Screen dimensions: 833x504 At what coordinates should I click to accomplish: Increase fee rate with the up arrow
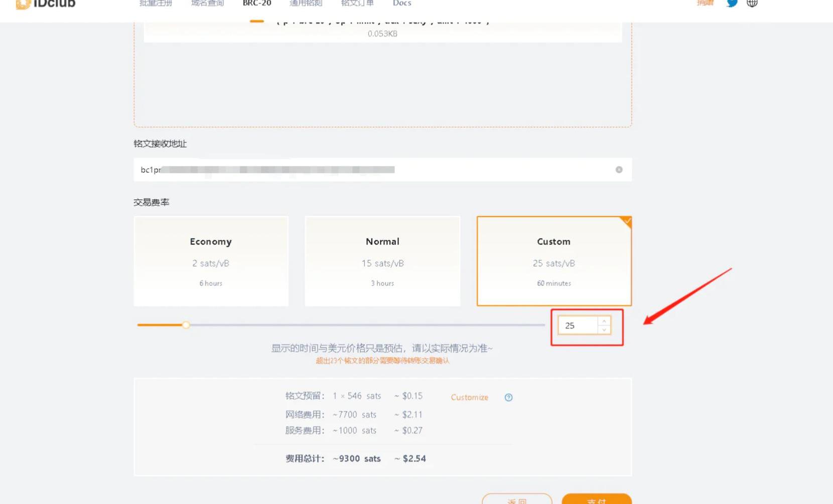click(x=604, y=321)
